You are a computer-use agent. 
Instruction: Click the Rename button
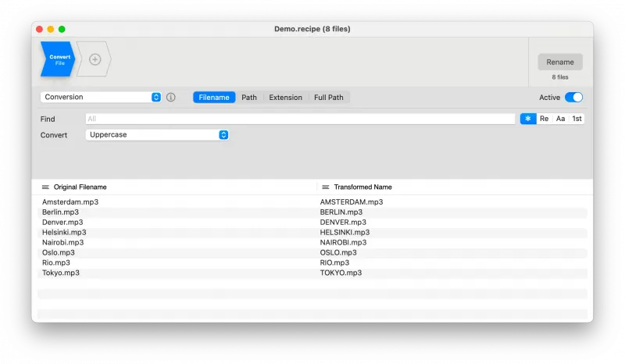pos(560,62)
